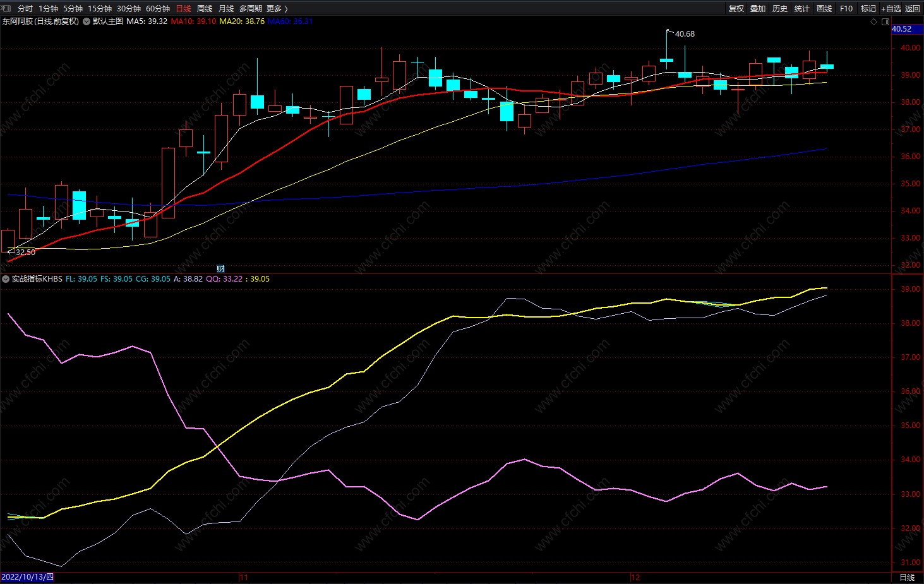Click the 11 month marker on the time axis

click(244, 578)
